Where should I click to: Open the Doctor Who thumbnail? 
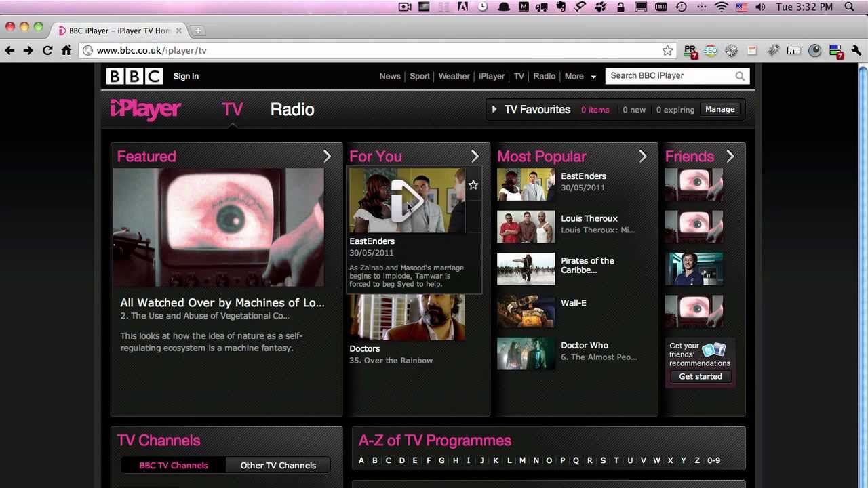[x=526, y=354]
